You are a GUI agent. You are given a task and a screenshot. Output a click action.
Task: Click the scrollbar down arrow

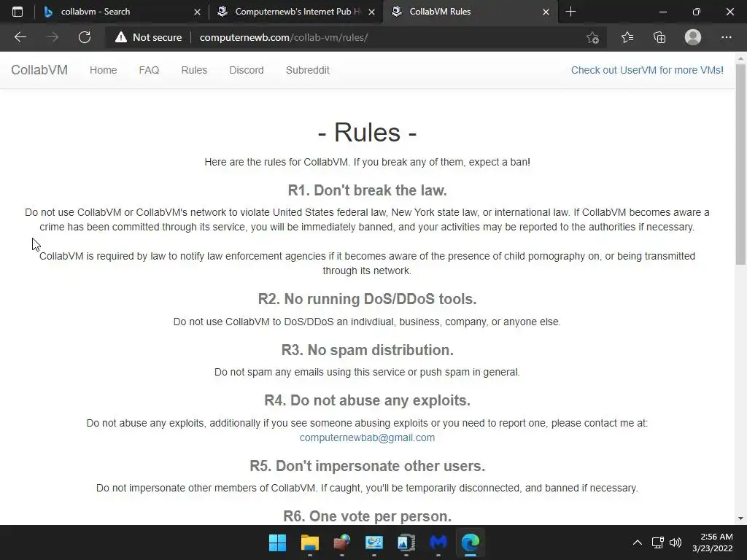click(740, 518)
